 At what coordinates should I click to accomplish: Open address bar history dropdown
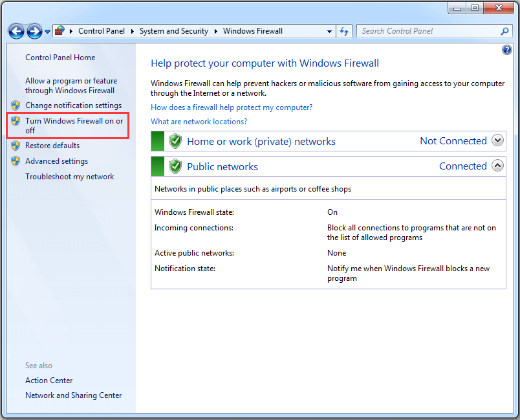(x=329, y=32)
